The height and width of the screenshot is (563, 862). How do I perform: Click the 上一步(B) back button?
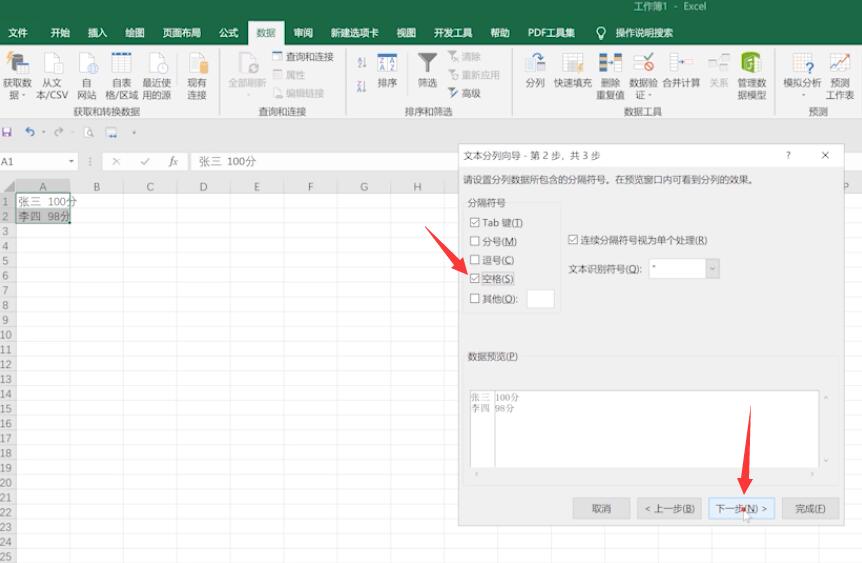pyautogui.click(x=670, y=509)
